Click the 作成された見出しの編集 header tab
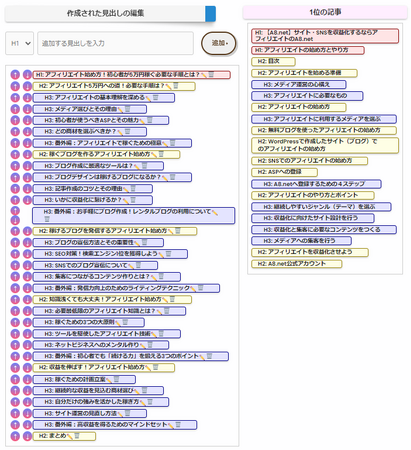411x450 pixels. tap(105, 13)
